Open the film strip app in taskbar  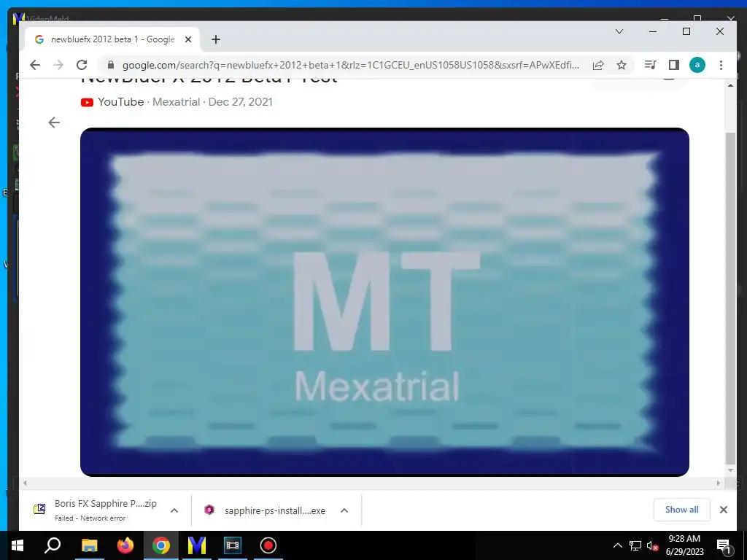(x=233, y=545)
